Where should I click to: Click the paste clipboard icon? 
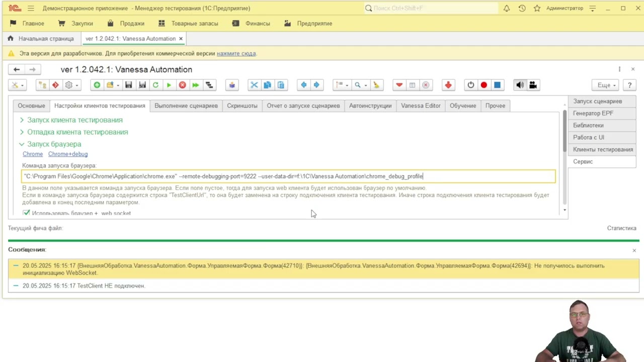[x=281, y=85]
